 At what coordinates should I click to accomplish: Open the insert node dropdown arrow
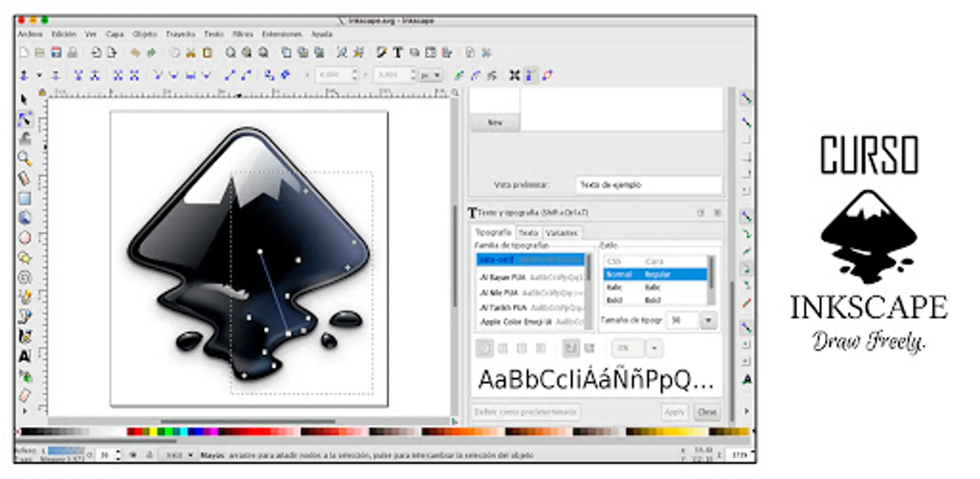[39, 76]
